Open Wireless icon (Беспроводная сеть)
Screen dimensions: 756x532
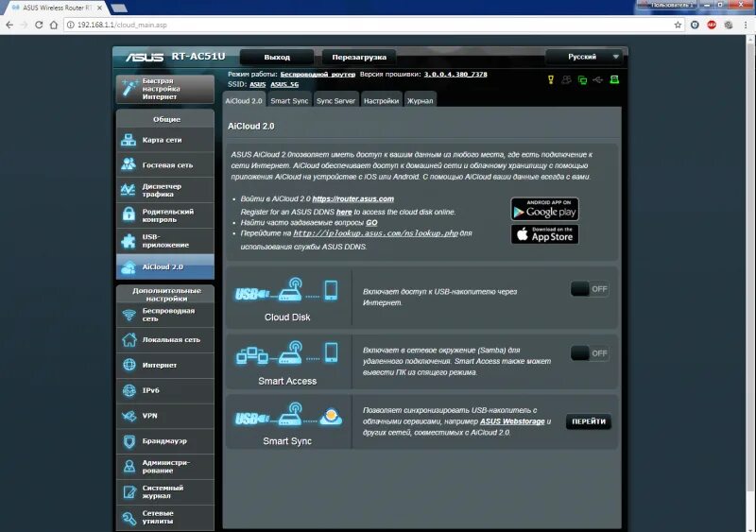[129, 315]
